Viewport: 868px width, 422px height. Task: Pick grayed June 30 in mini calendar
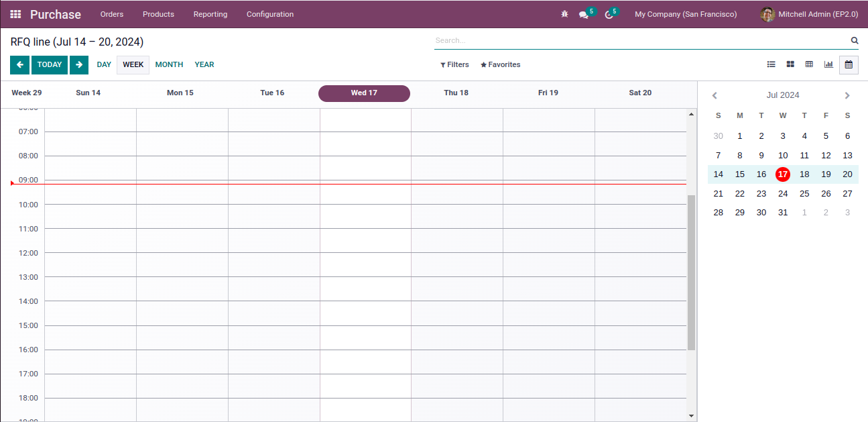tap(719, 136)
